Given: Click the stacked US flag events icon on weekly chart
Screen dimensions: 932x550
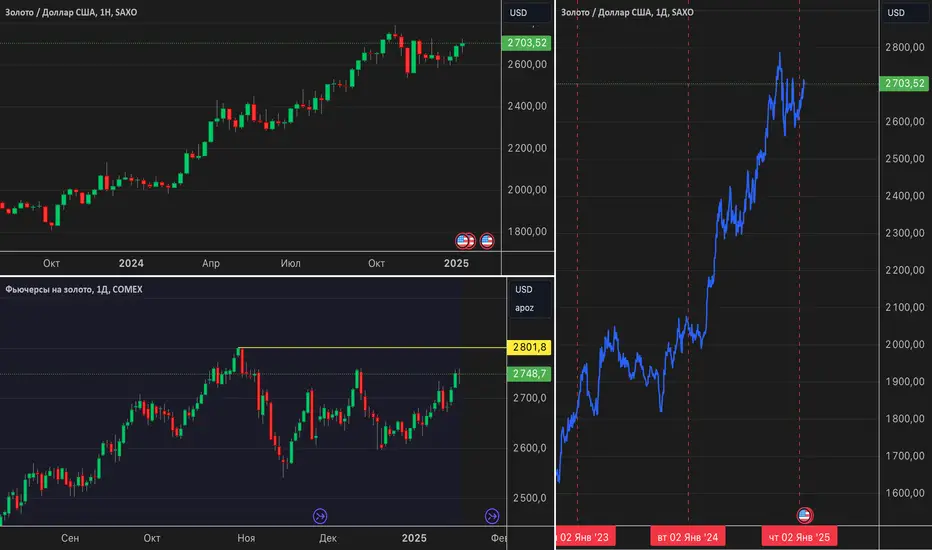Looking at the screenshot, I should (465, 240).
